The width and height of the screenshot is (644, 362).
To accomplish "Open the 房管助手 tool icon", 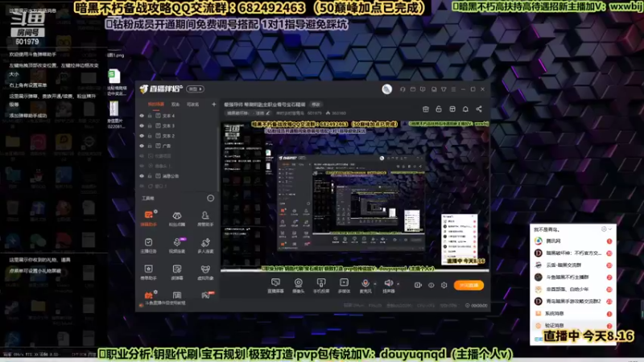I will point(205,218).
